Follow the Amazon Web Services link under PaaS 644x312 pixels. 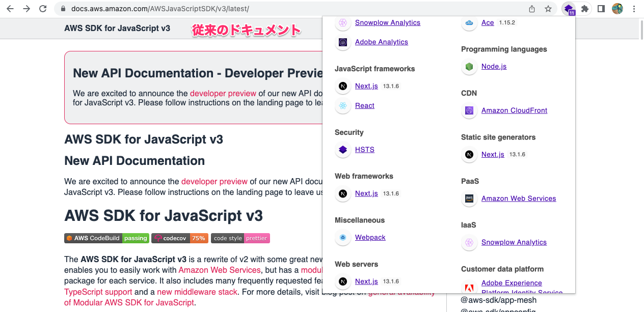(x=518, y=198)
